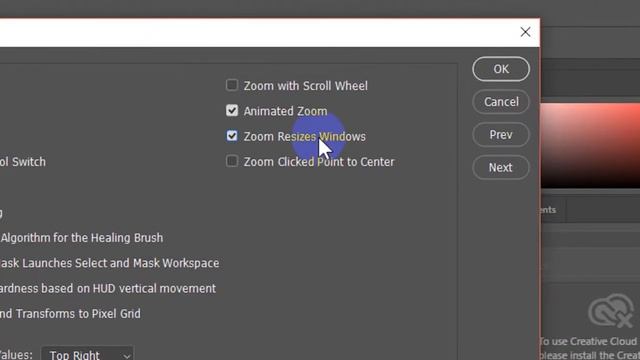
Task: Enable Zoom with Scroll Wheel checkbox
Action: click(232, 85)
